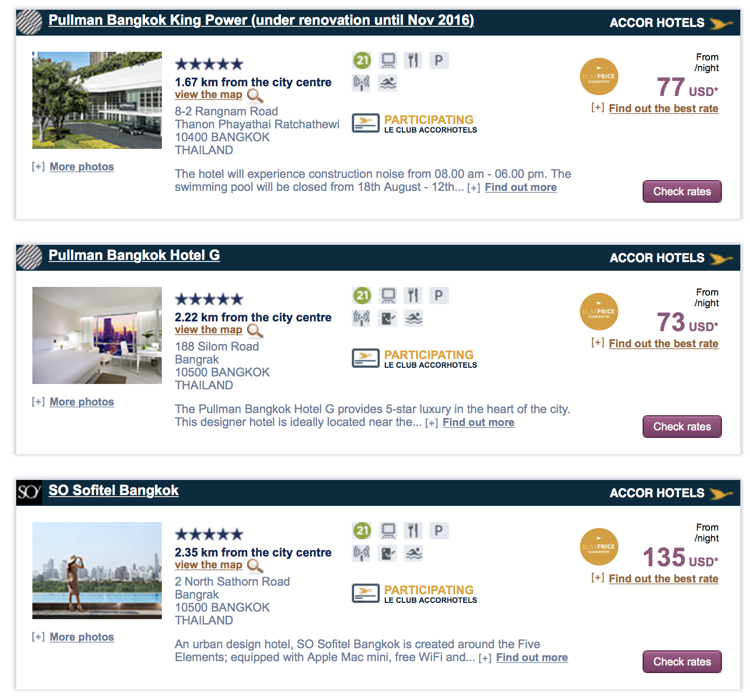Expand More photos for Pullman King Power

(x=81, y=166)
